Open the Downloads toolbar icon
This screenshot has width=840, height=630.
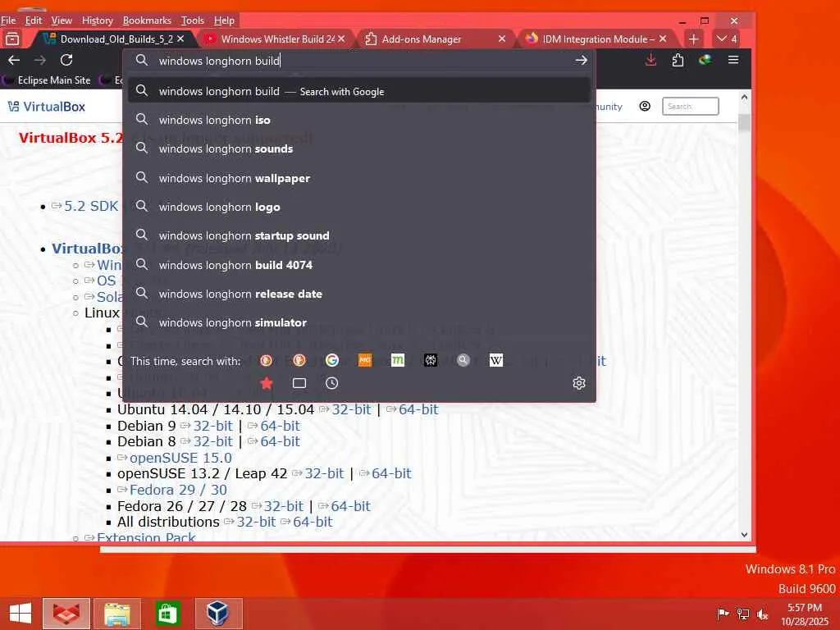pos(651,60)
